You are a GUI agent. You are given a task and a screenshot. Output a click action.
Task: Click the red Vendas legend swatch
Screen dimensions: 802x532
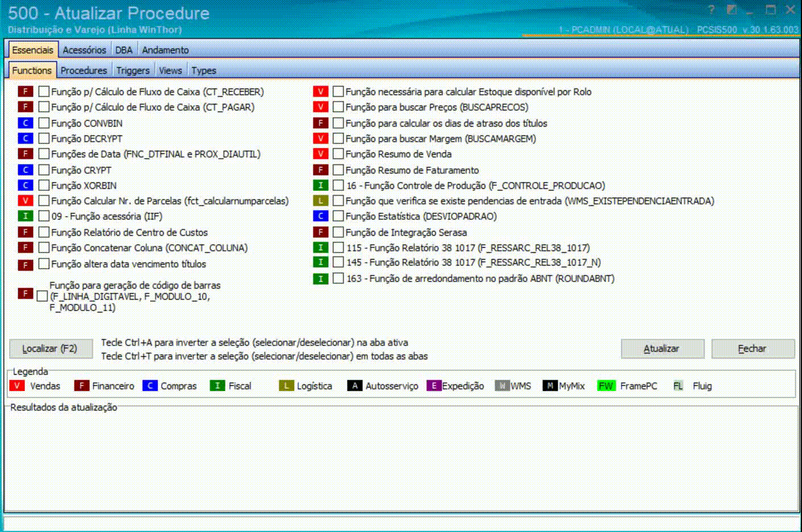click(x=17, y=386)
